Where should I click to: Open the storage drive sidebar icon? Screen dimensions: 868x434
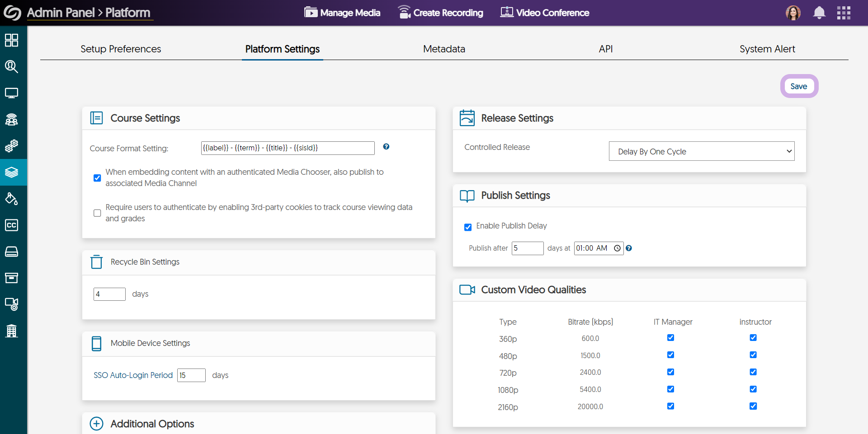click(11, 252)
